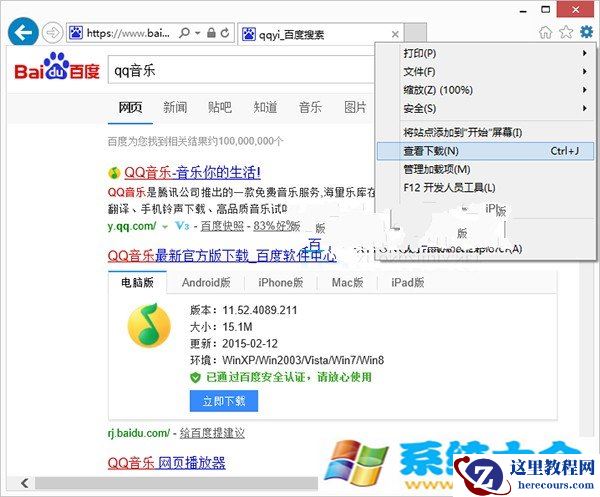
Task: Click the 立即下载 button
Action: [x=224, y=401]
